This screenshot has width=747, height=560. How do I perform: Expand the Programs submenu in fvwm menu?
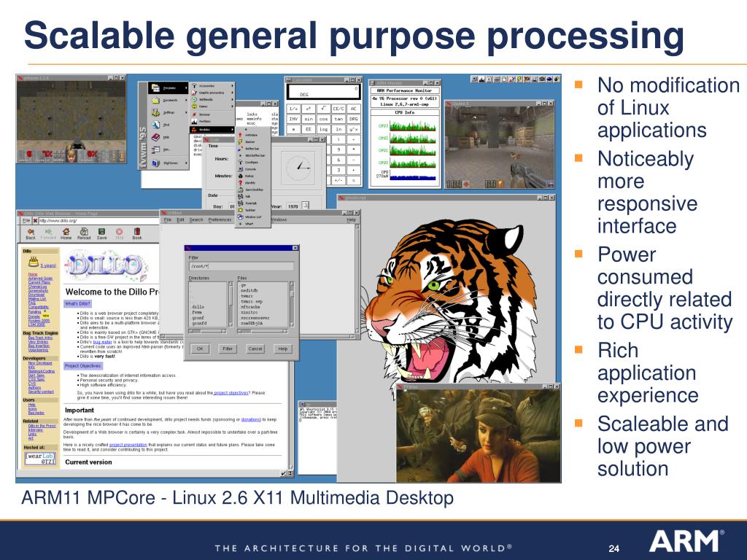tap(169, 88)
